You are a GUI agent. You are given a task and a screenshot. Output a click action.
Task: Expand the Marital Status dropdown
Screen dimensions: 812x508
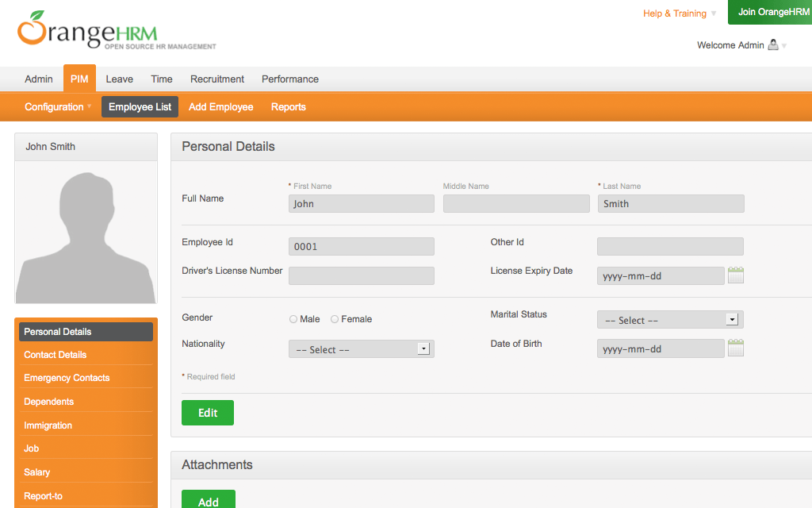[x=670, y=320]
